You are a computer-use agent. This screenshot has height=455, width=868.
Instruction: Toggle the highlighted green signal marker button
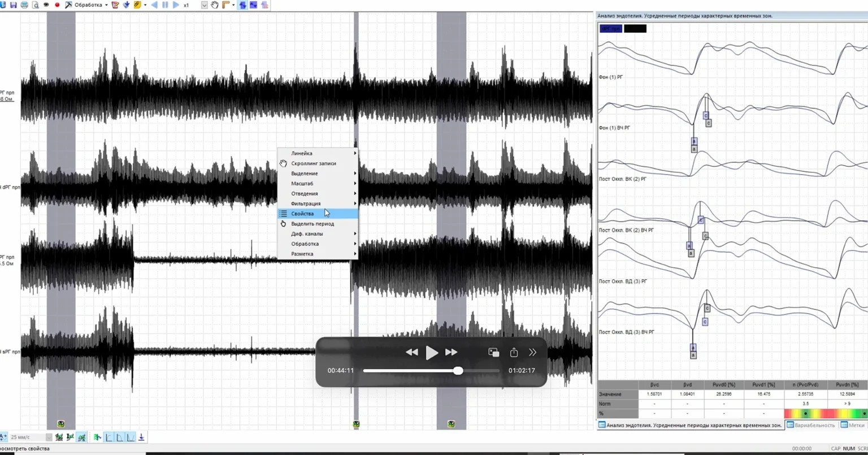tap(82, 437)
